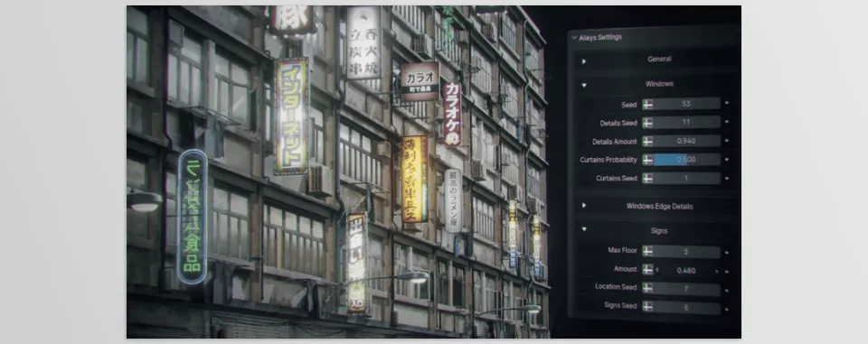Click the green neon sign in the alley render

pyautogui.click(x=192, y=217)
